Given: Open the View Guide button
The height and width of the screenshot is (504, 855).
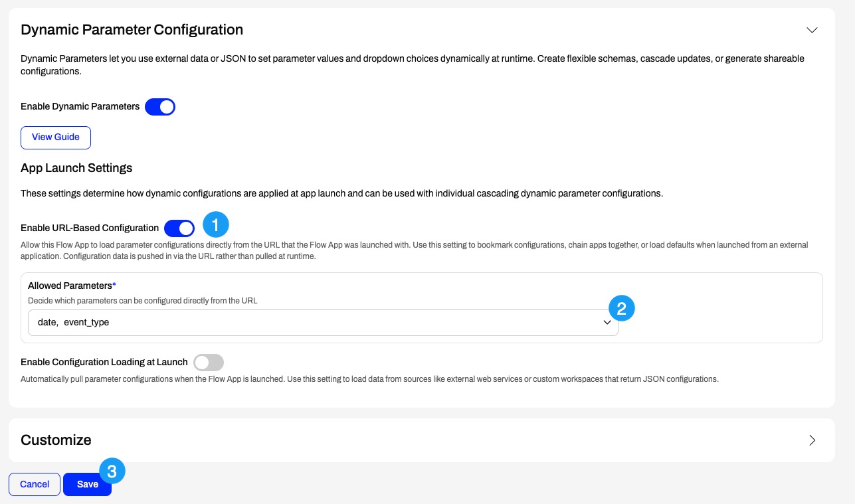Looking at the screenshot, I should pos(56,137).
